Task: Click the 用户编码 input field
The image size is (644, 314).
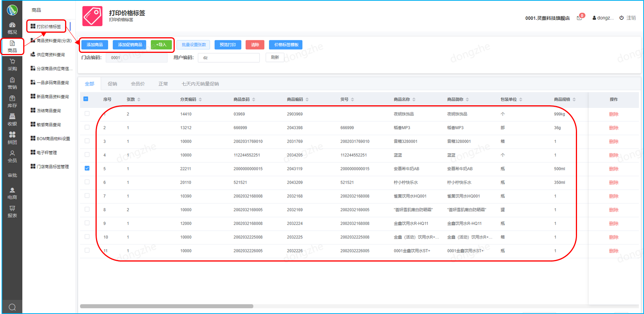Action: coord(229,58)
